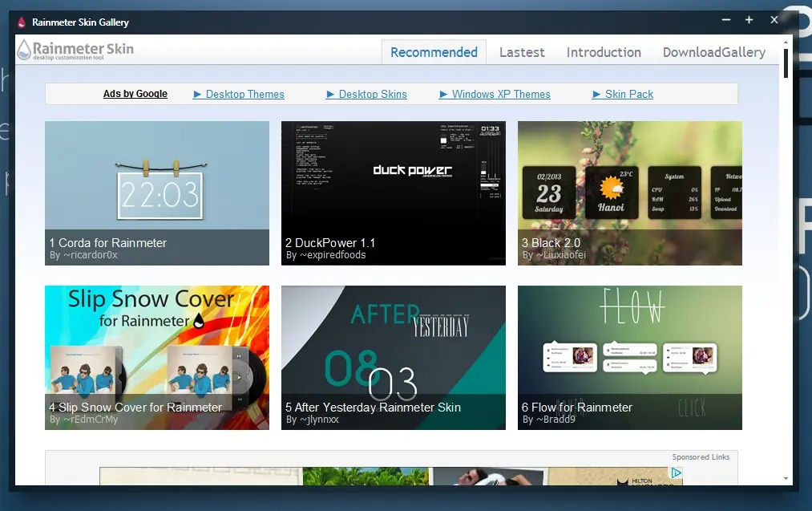
Task: Click author name ~expiredfoods
Action: (x=333, y=255)
